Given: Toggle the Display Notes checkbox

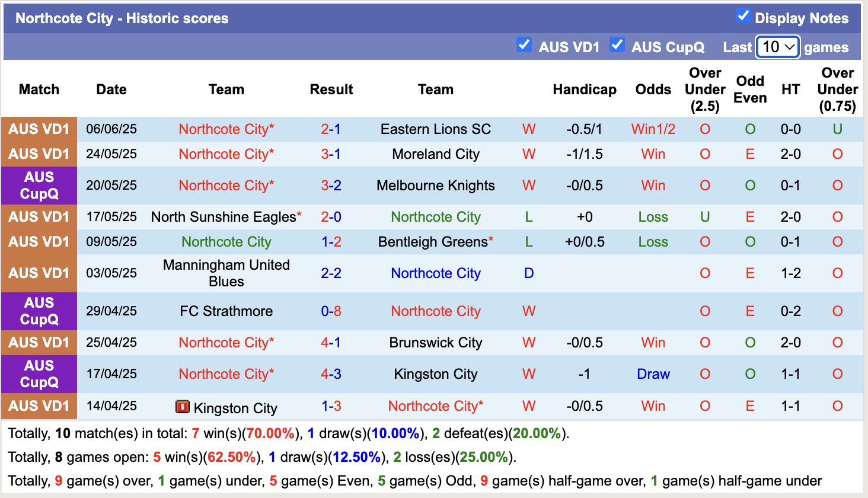Looking at the screenshot, I should click(743, 16).
